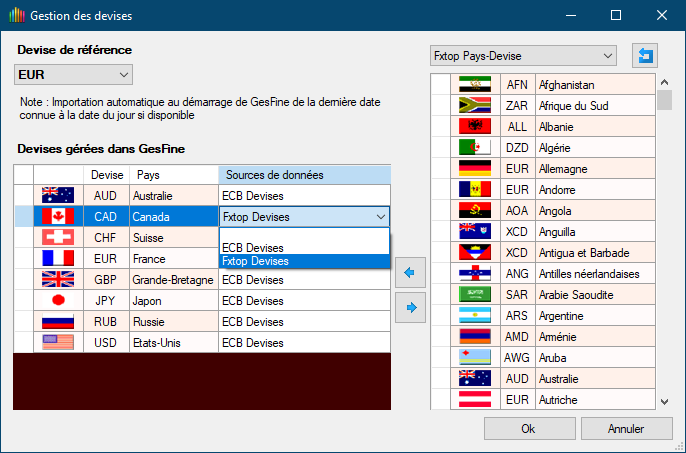686x453 pixels.
Task: Click the left arrow transfer button
Action: click(x=409, y=271)
